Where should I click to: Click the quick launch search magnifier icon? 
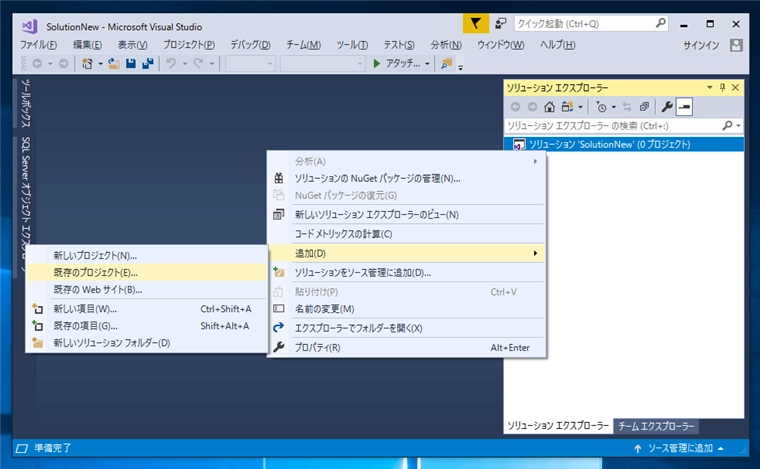[x=661, y=23]
